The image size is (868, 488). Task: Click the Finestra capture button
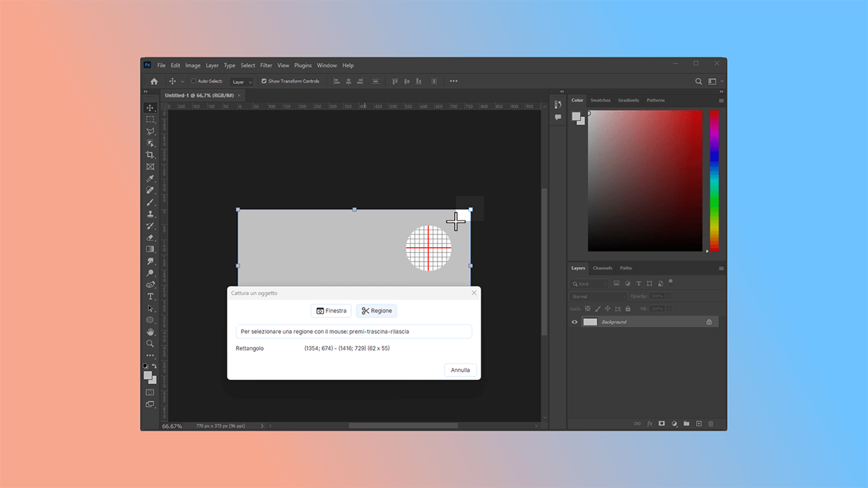(331, 310)
